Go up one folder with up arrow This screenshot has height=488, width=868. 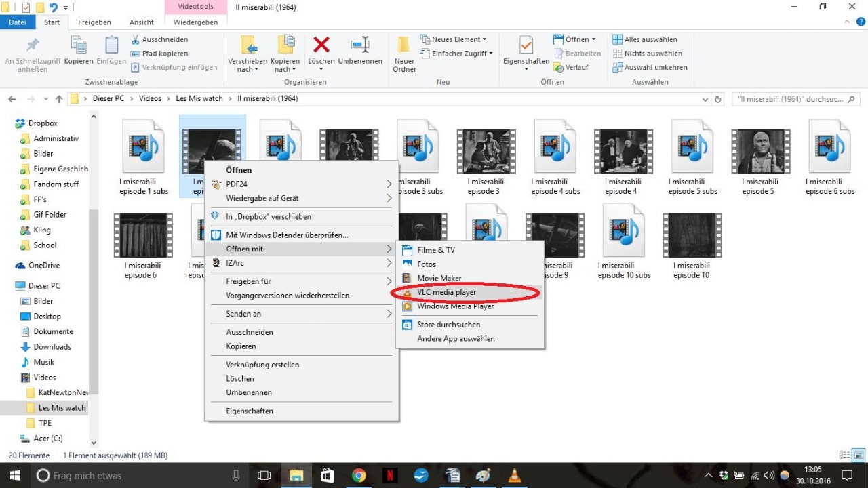(59, 99)
